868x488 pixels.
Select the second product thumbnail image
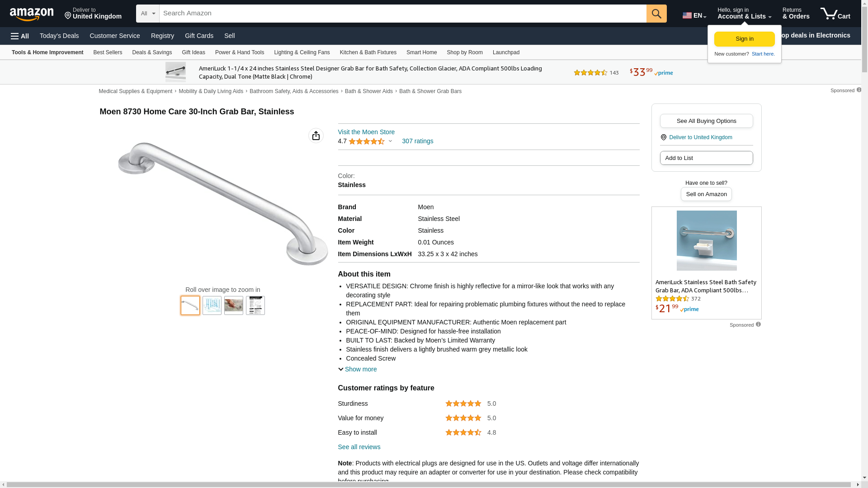pyautogui.click(x=212, y=305)
